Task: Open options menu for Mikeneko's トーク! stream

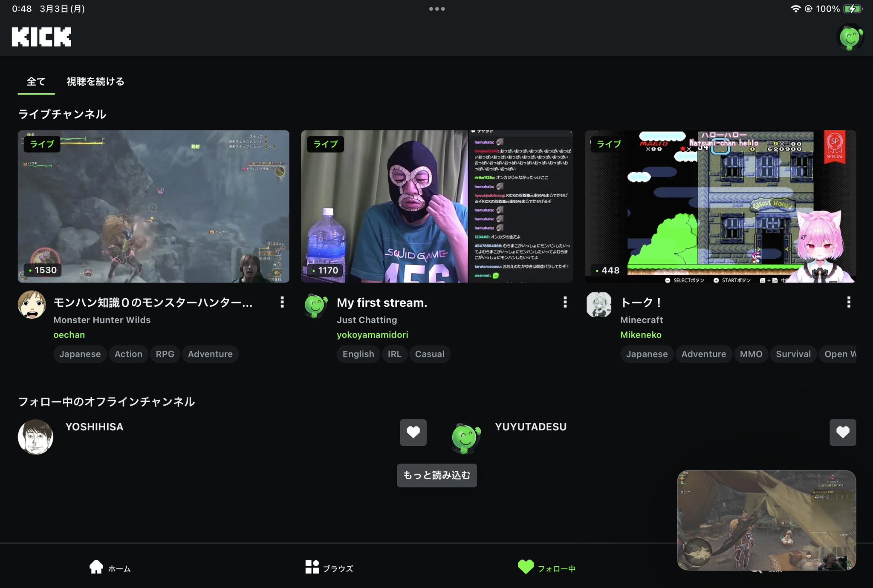Action: [x=849, y=303]
